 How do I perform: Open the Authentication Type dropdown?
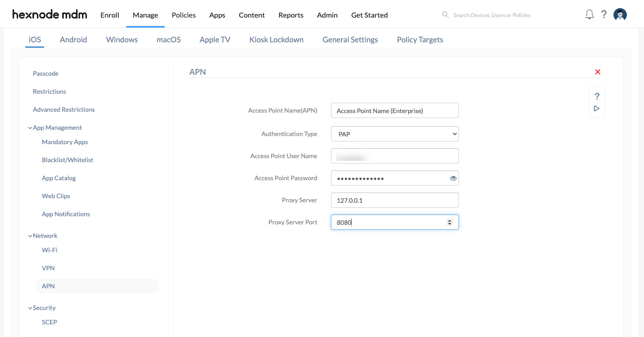click(395, 134)
